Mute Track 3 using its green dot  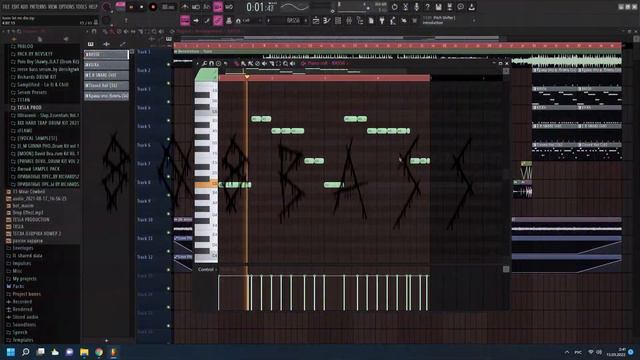point(168,102)
